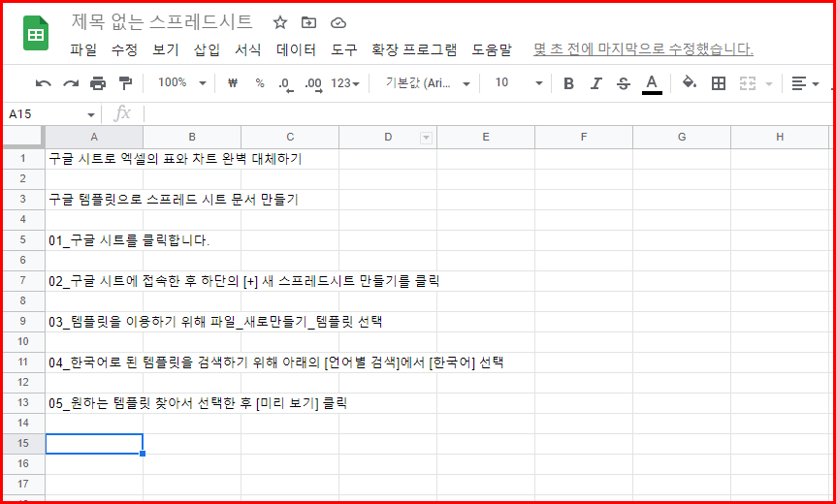The height and width of the screenshot is (504, 836).
Task: Select column F header
Action: (x=584, y=138)
